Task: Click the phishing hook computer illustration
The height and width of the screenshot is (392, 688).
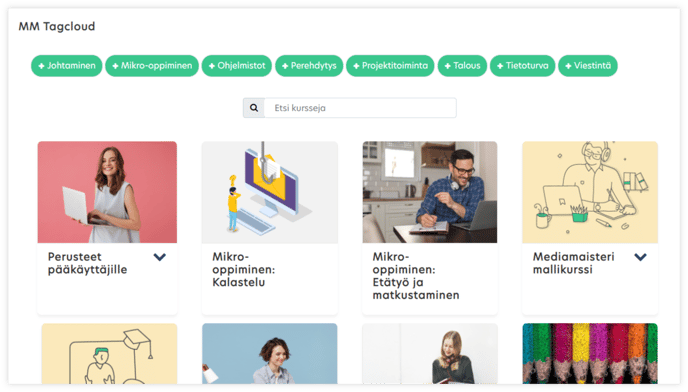Action: (270, 192)
